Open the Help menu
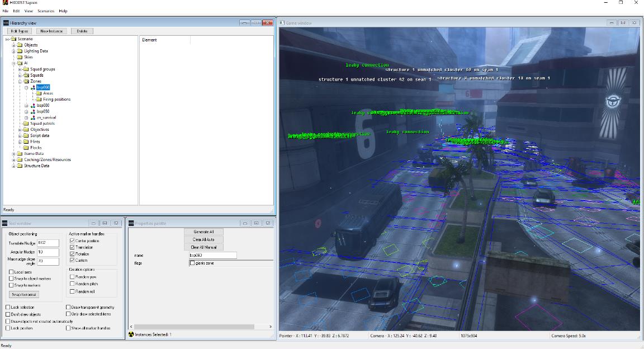Image resolution: width=644 pixels, height=349 pixels. click(63, 11)
